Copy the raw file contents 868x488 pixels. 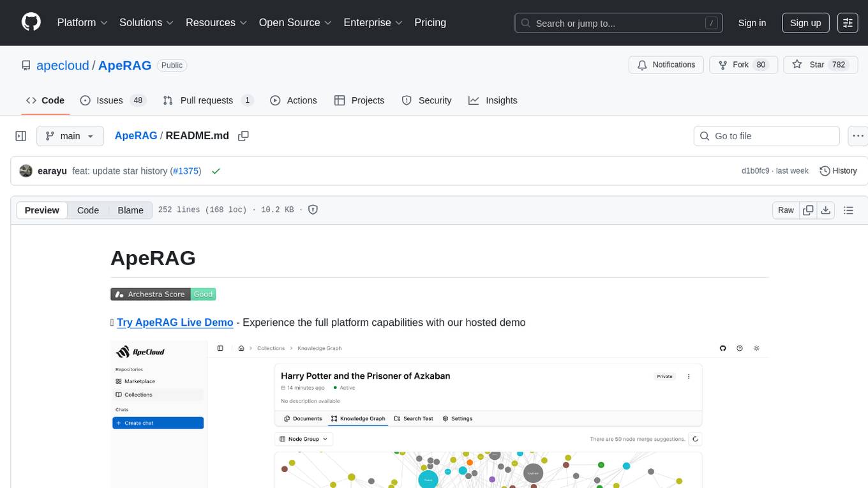809,210
